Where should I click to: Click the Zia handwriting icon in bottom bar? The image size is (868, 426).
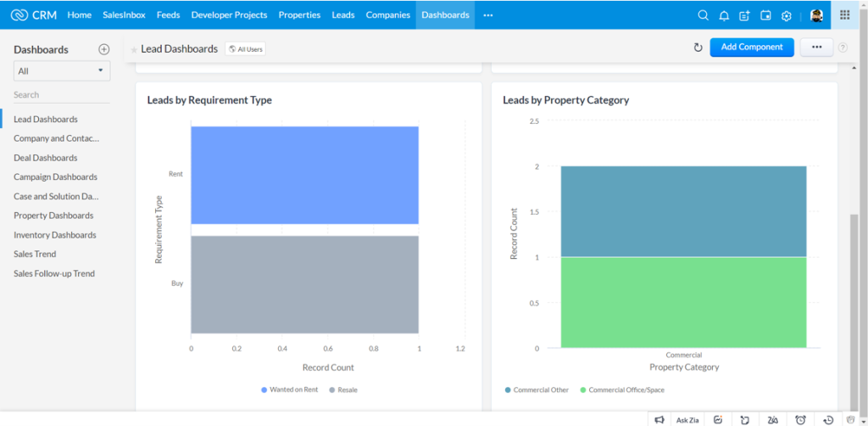[x=773, y=420]
